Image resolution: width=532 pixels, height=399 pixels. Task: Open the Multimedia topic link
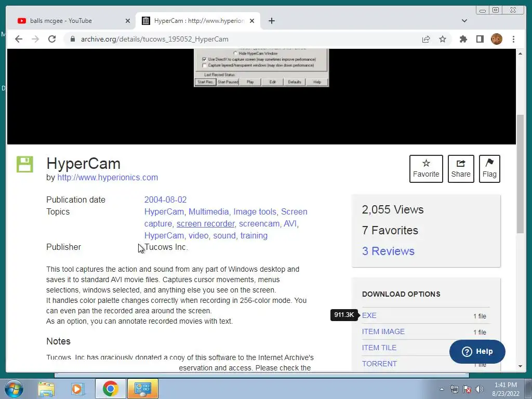click(209, 212)
